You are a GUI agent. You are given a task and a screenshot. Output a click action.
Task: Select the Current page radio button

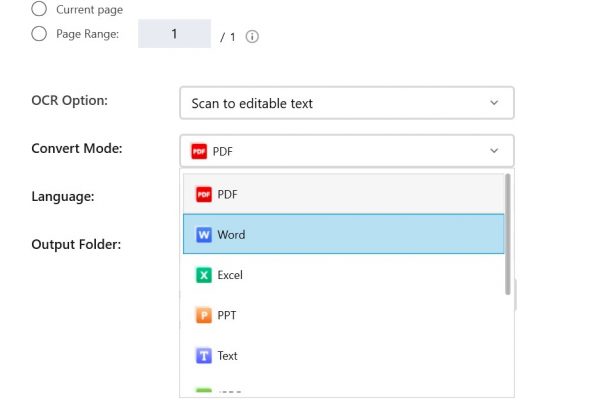tap(39, 8)
